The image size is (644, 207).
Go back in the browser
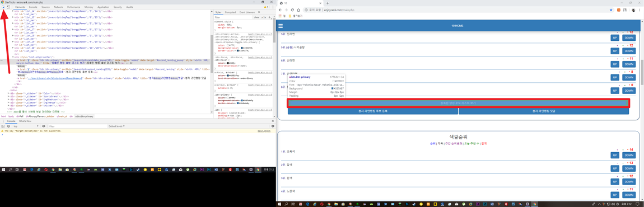tap(281, 10)
